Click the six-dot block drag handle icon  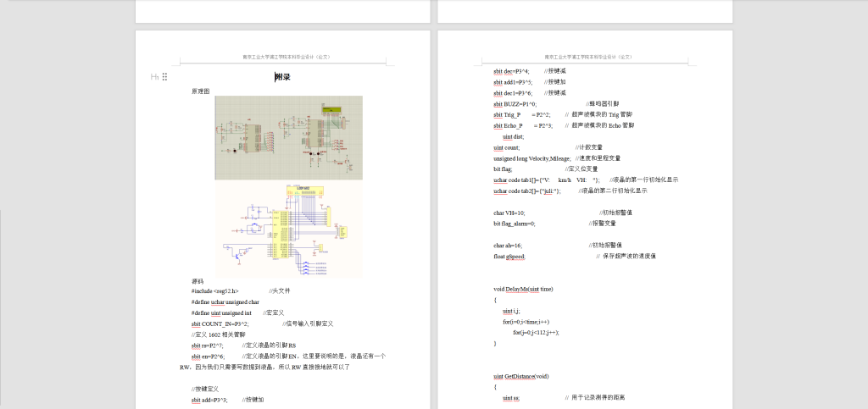click(165, 77)
